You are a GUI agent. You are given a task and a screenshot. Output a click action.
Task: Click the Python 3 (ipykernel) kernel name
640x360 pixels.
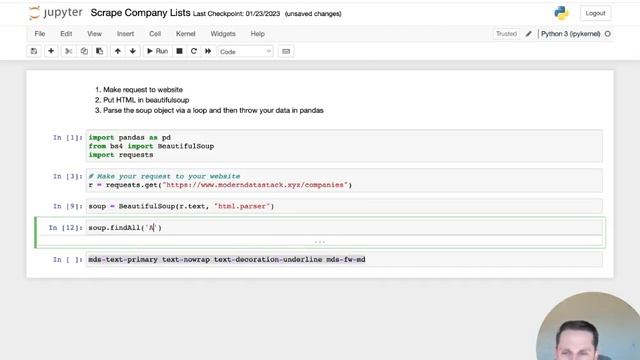point(571,34)
